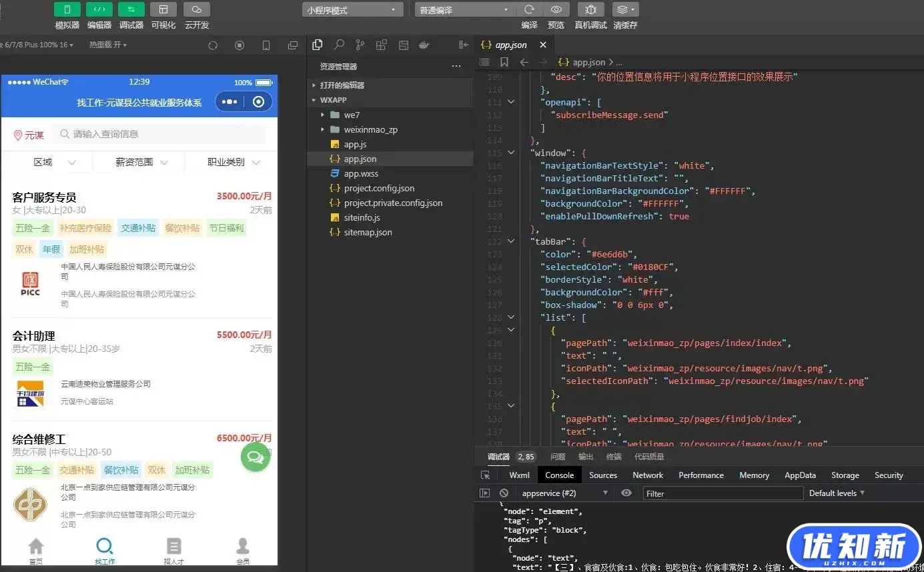Click the console Filter input field
Image resolution: width=924 pixels, height=572 pixels.
[x=723, y=493]
